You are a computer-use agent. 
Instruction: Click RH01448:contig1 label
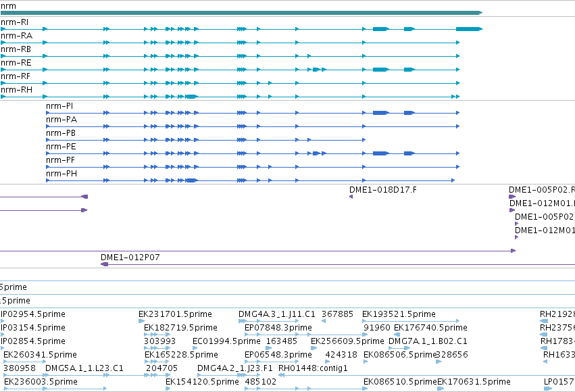coord(313,368)
